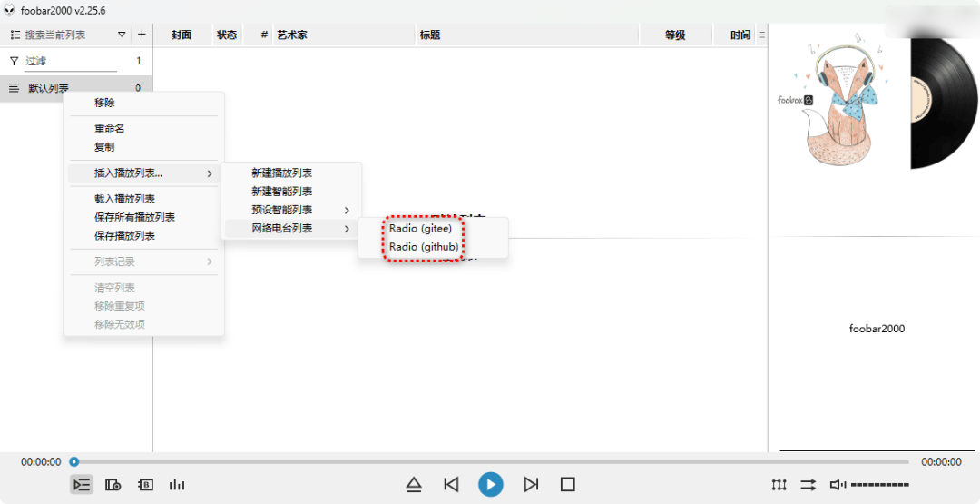
Task: Select the 默认列表 playlist entry
Action: point(76,88)
